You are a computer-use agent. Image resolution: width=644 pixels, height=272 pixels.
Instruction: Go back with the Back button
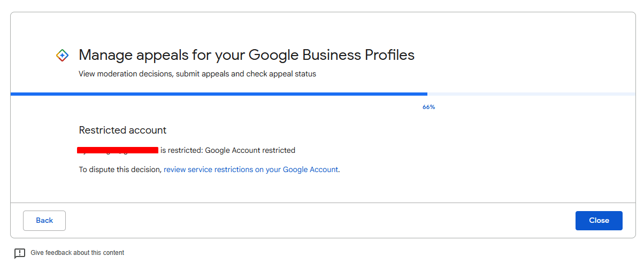coord(44,221)
